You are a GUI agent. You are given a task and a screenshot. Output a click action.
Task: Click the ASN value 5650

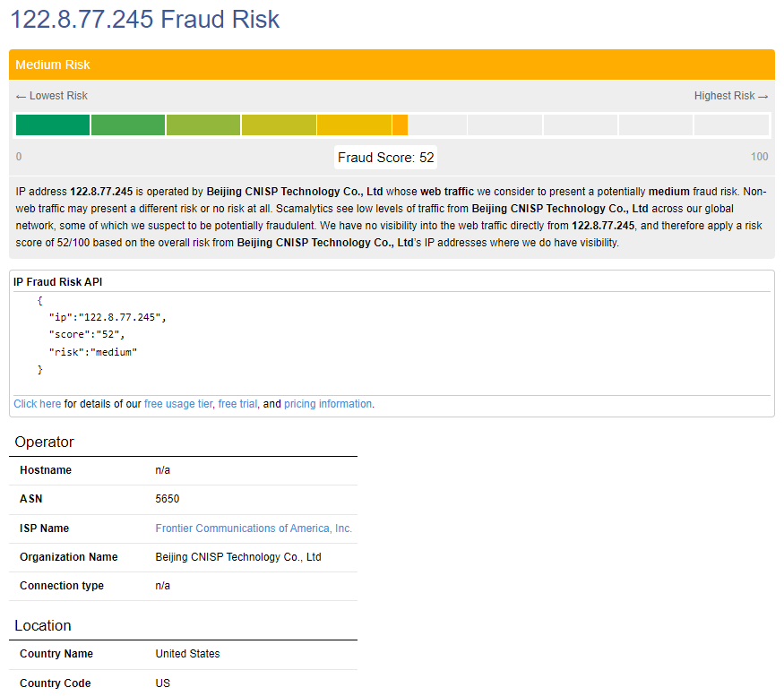coord(167,499)
